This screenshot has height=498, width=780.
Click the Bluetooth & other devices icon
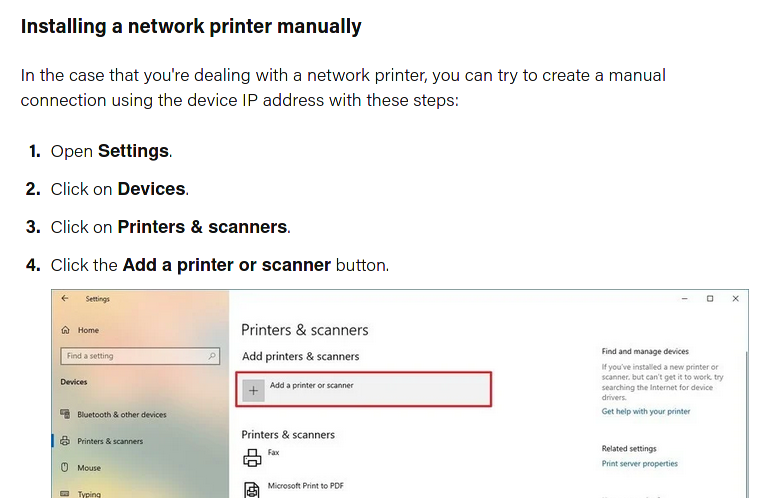pyautogui.click(x=65, y=414)
